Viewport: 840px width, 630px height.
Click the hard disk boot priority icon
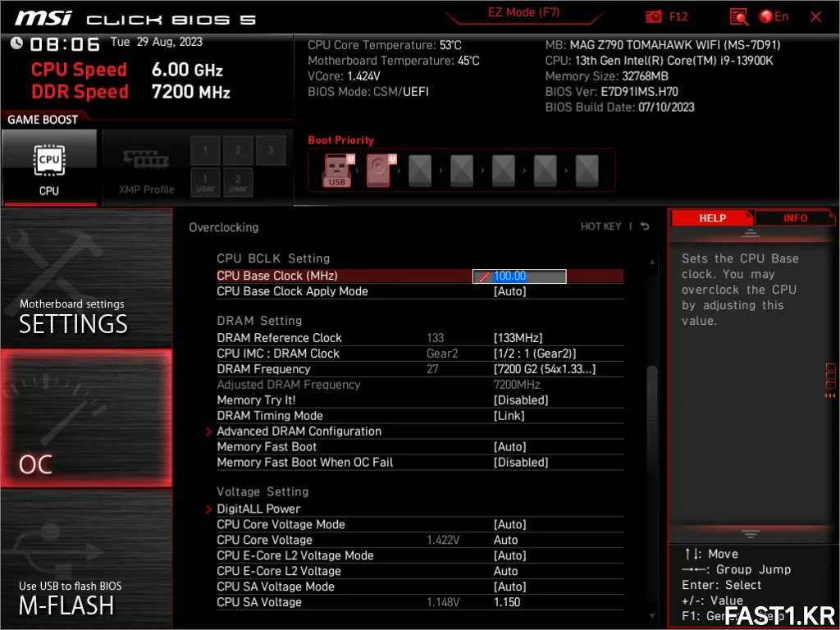click(x=381, y=171)
